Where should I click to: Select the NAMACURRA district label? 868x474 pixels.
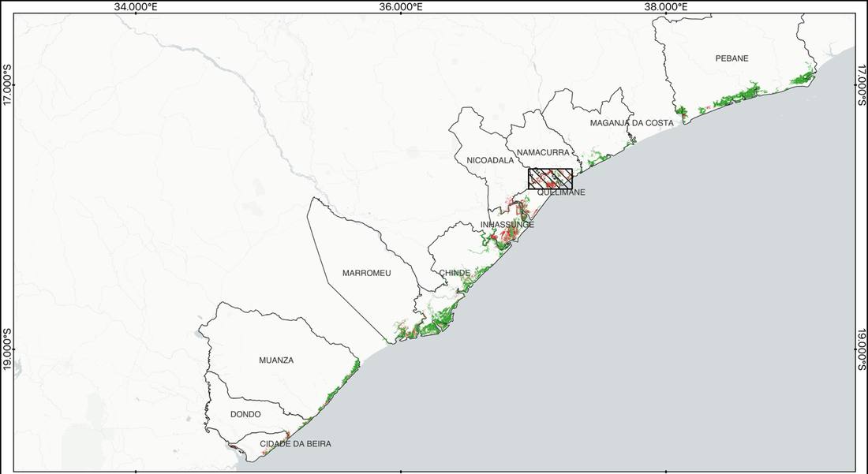pos(543,152)
